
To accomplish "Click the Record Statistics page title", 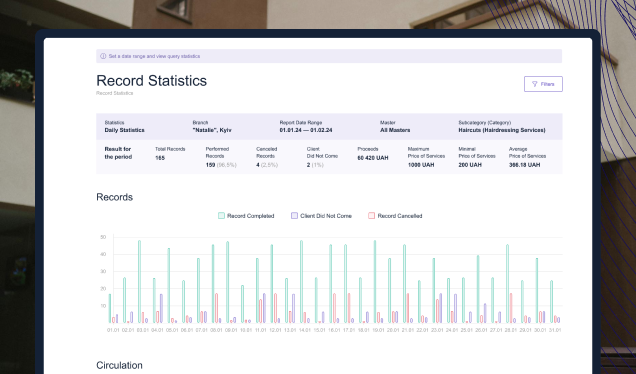I will coord(151,81).
